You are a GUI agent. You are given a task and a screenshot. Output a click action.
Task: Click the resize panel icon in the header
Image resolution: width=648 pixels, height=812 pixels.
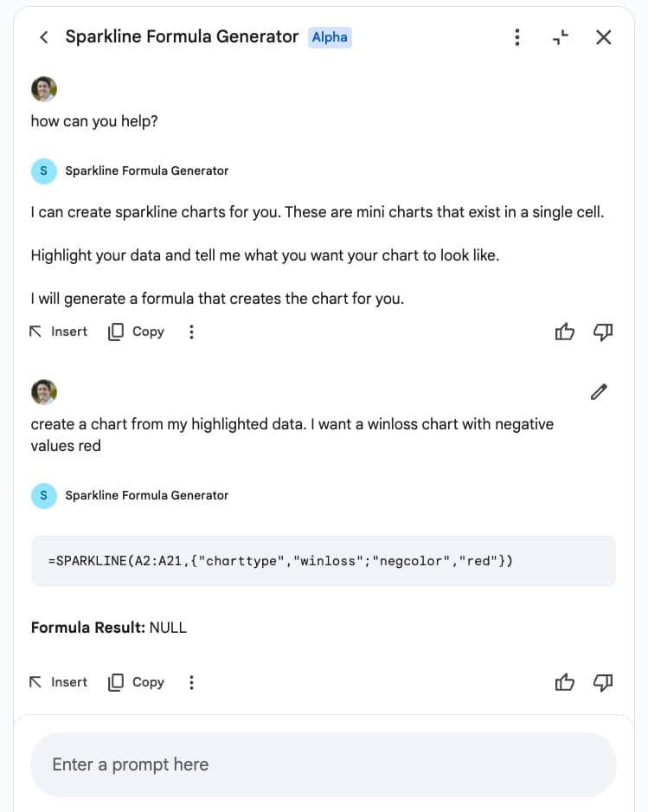click(x=560, y=37)
